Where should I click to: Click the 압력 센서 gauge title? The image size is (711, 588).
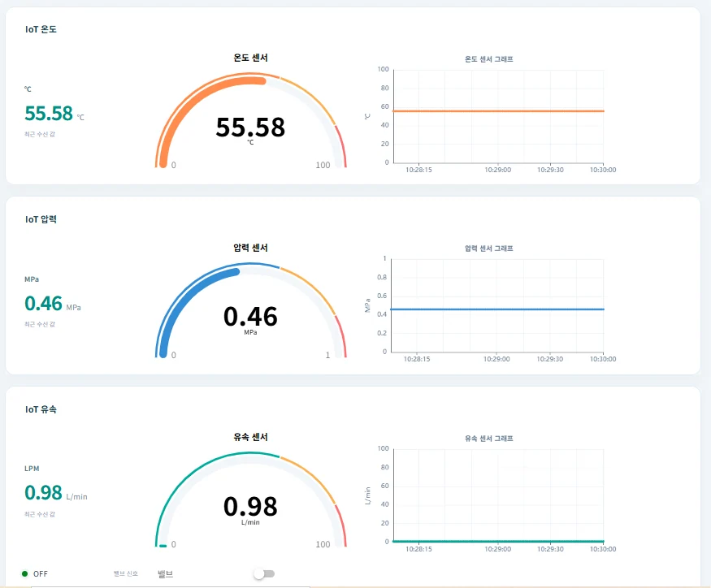[251, 248]
